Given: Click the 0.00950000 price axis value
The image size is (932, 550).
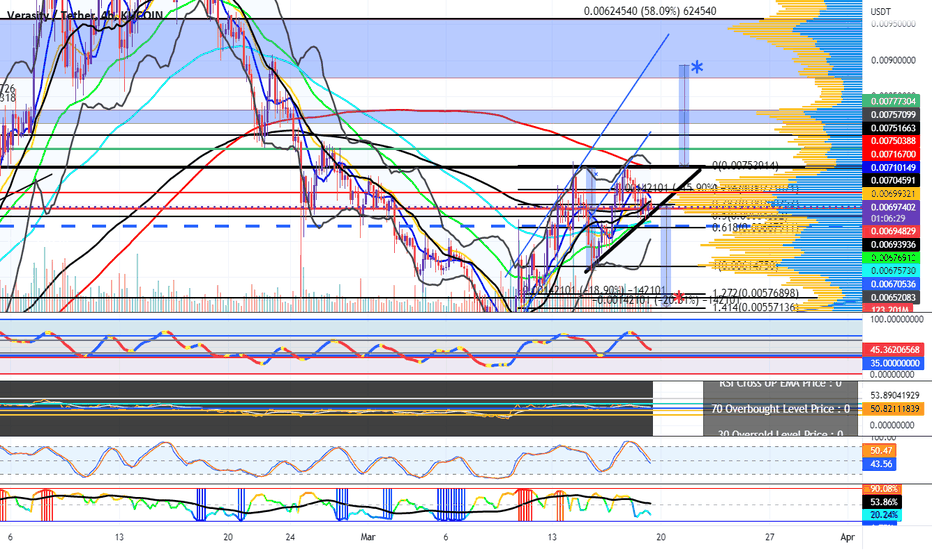Looking at the screenshot, I should pos(893,24).
